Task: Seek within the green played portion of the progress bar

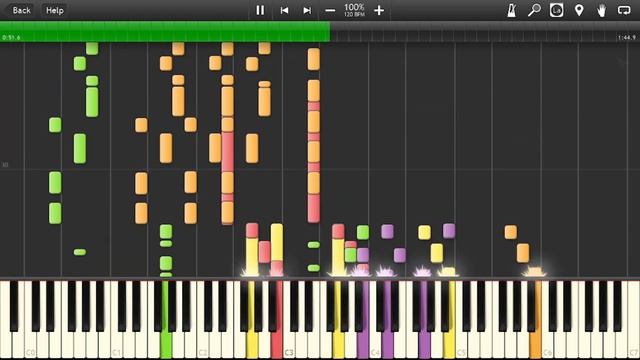Action: (x=165, y=31)
